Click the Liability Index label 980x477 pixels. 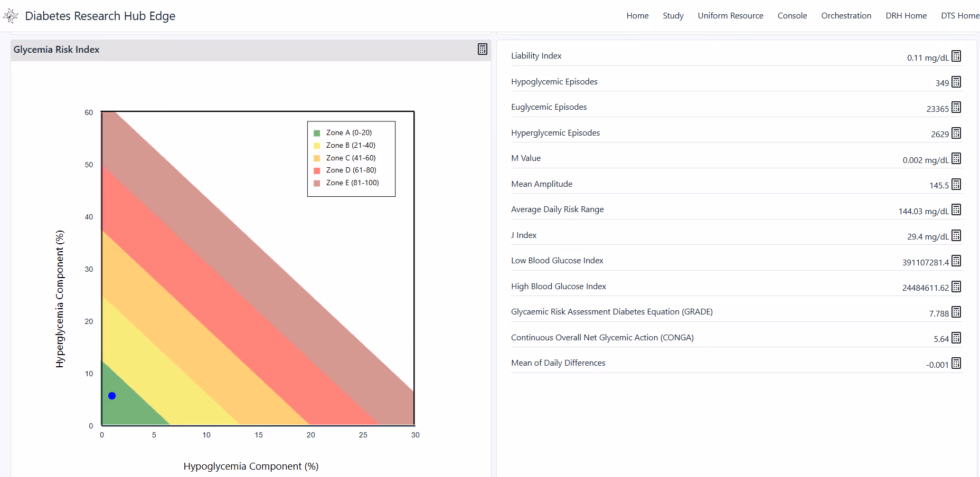536,56
